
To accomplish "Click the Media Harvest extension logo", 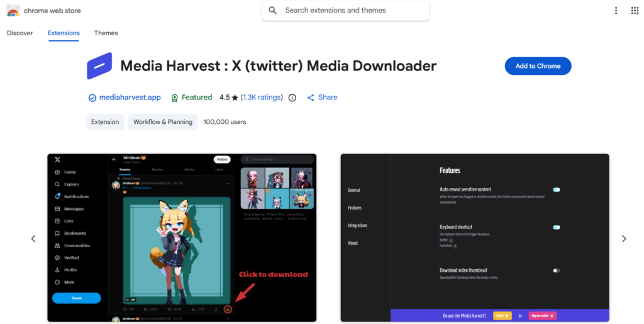I will tap(99, 65).
